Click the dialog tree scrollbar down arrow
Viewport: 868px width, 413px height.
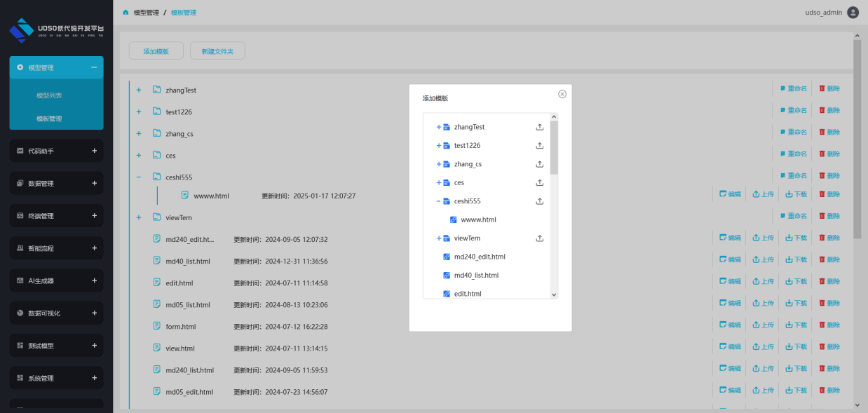tap(554, 295)
